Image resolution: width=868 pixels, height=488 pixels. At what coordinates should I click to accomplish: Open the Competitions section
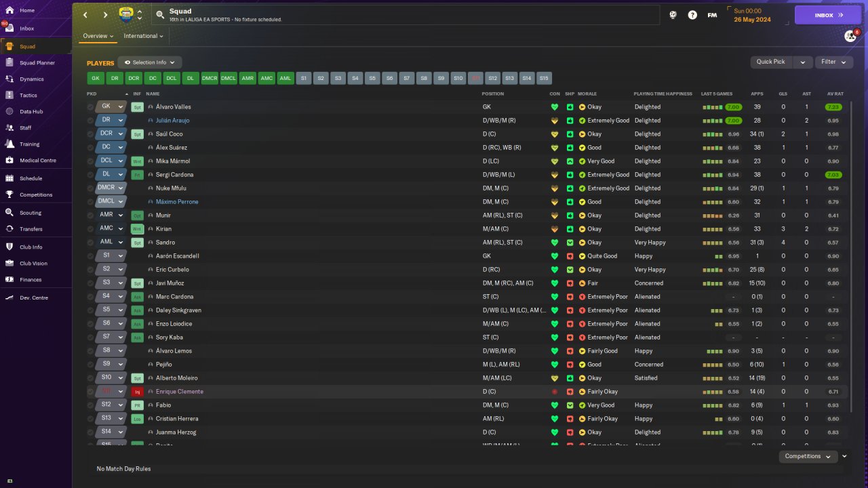click(x=36, y=195)
